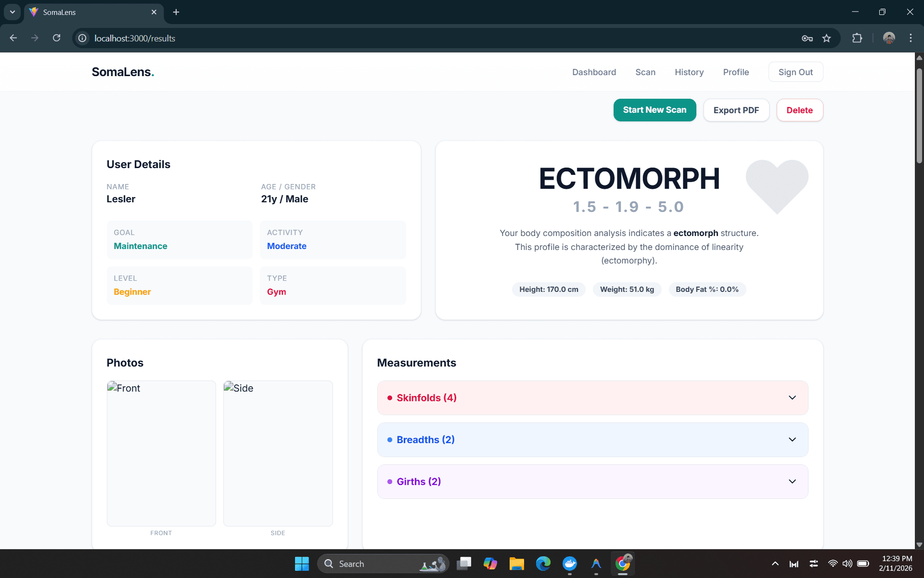Open the tab search dropdown arrow
The image size is (924, 578).
[x=12, y=12]
